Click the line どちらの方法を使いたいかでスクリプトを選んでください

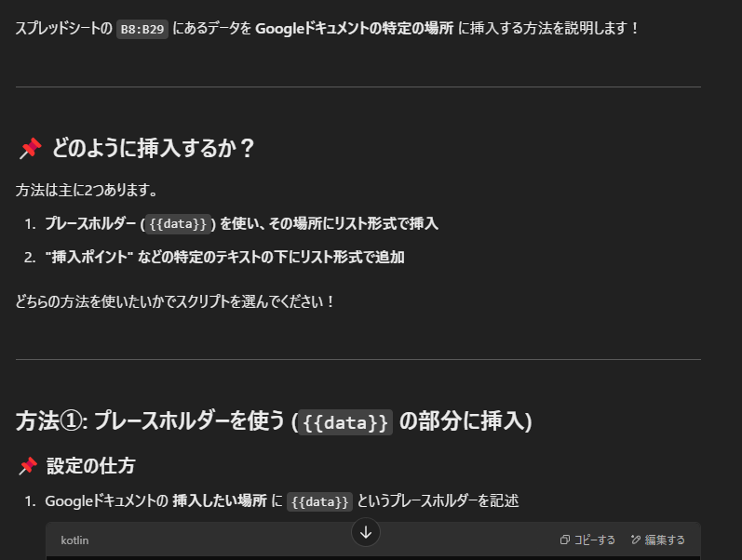pyautogui.click(x=175, y=301)
